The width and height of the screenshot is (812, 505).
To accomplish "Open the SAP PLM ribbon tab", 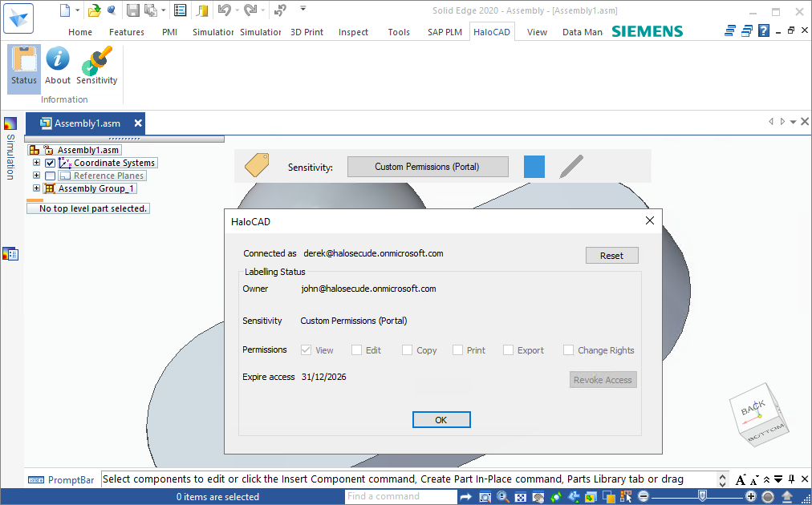I will click(x=444, y=32).
